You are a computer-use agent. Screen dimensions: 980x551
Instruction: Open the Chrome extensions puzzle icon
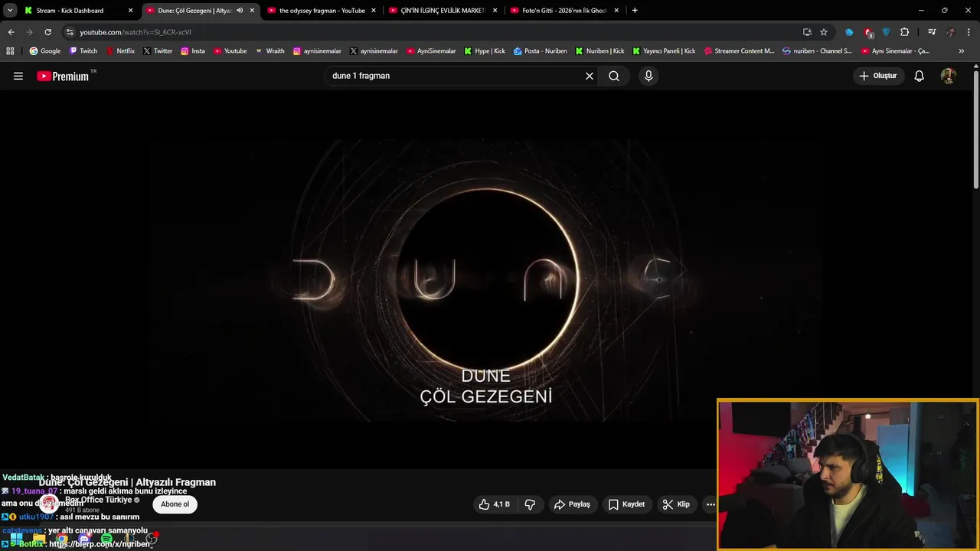pyautogui.click(x=905, y=32)
